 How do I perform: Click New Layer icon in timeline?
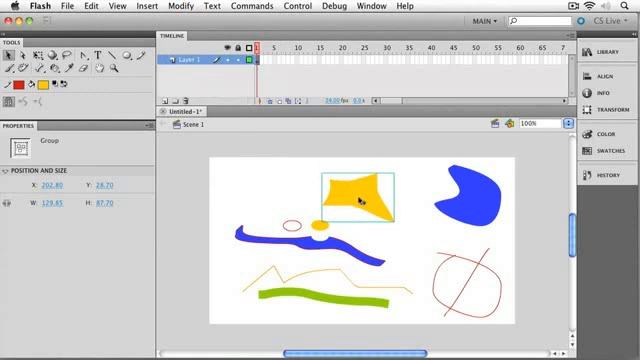(x=165, y=101)
